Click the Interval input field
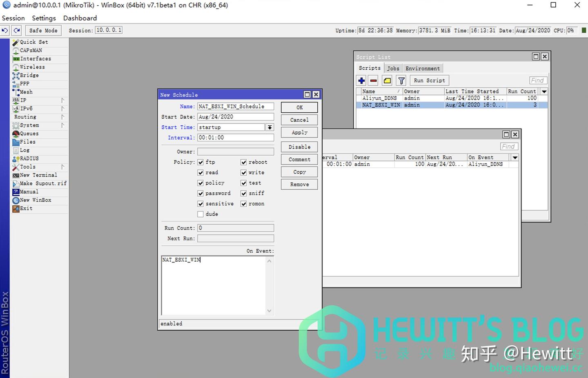This screenshot has height=378, width=588. (x=236, y=138)
